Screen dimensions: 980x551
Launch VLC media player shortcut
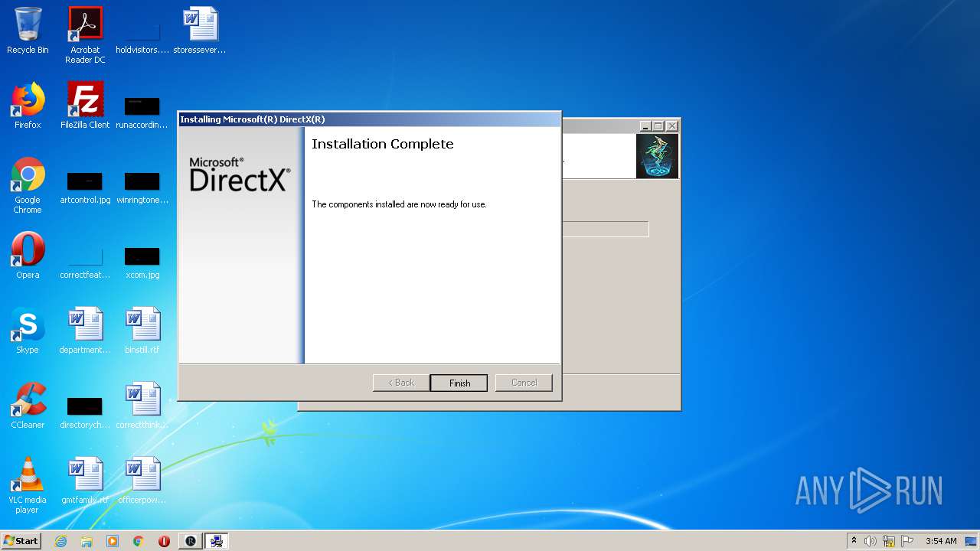pos(28,486)
